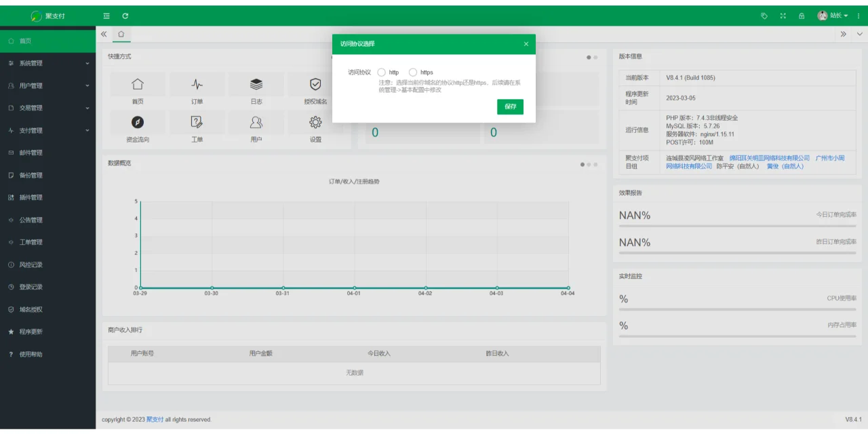The height and width of the screenshot is (434, 868).
Task: Click the 今日订单完成率 progress bar
Action: pyautogui.click(x=737, y=226)
